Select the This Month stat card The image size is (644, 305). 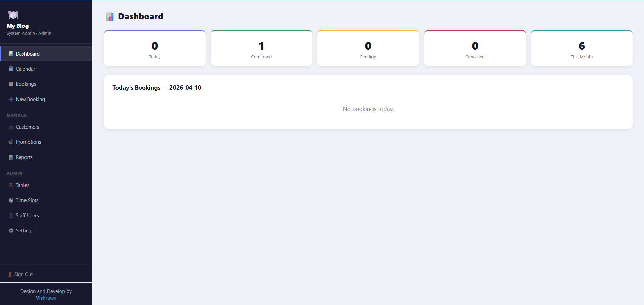coord(582,48)
